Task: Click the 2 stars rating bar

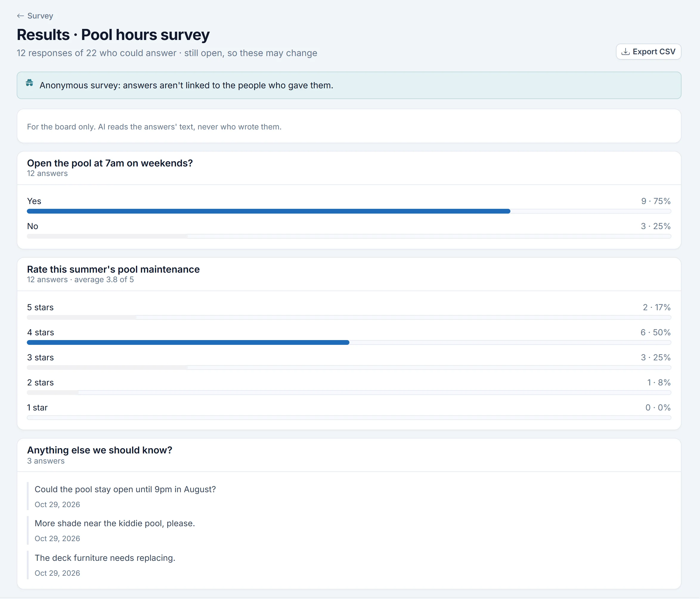Action: coord(349,393)
